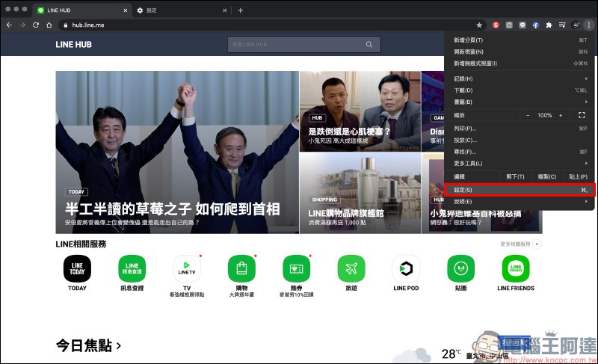This screenshot has height=364, width=598.
Task: Open the LINE 訊息查證 service icon
Action: point(132,269)
